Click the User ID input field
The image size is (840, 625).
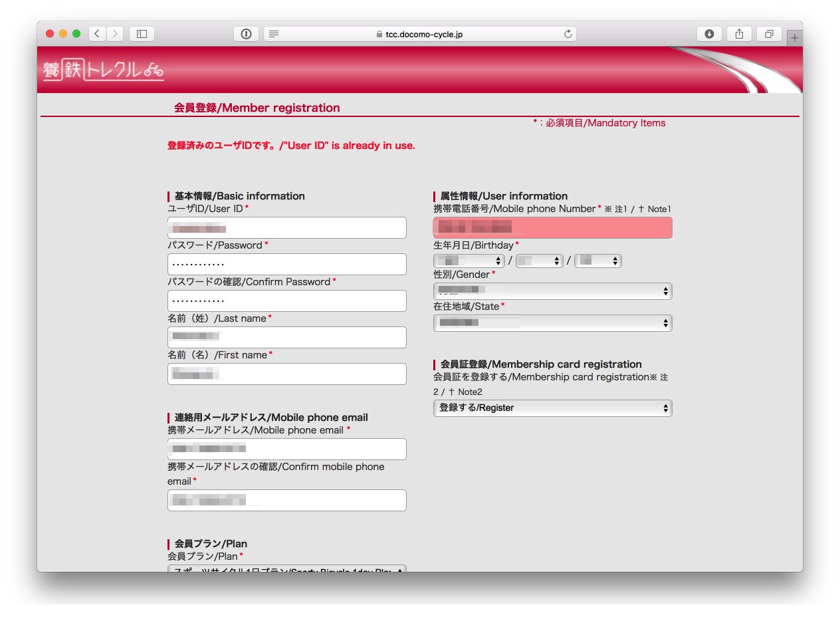pos(286,228)
